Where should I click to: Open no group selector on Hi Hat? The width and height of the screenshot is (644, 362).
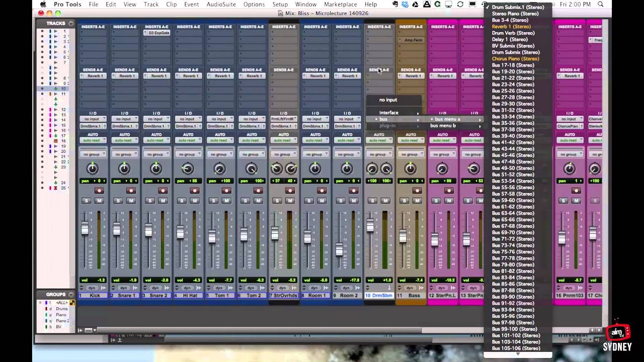tap(188, 154)
